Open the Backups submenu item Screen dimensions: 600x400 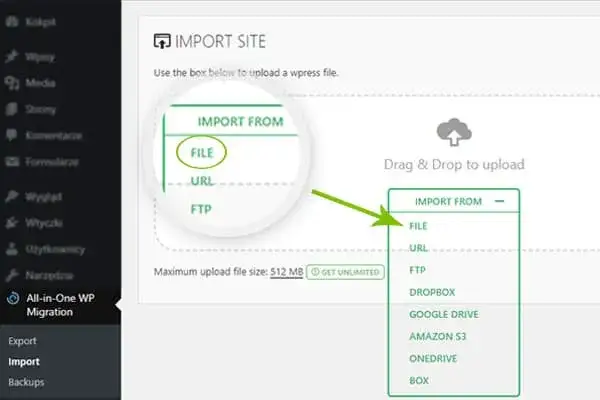(26, 382)
